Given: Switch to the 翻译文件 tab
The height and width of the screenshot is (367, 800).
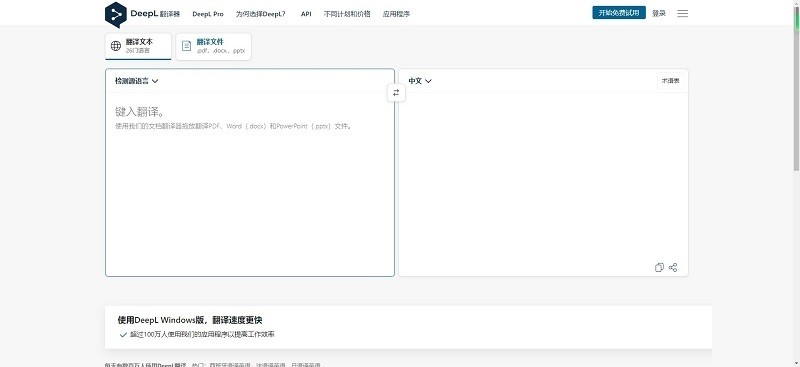Looking at the screenshot, I should pyautogui.click(x=213, y=46).
